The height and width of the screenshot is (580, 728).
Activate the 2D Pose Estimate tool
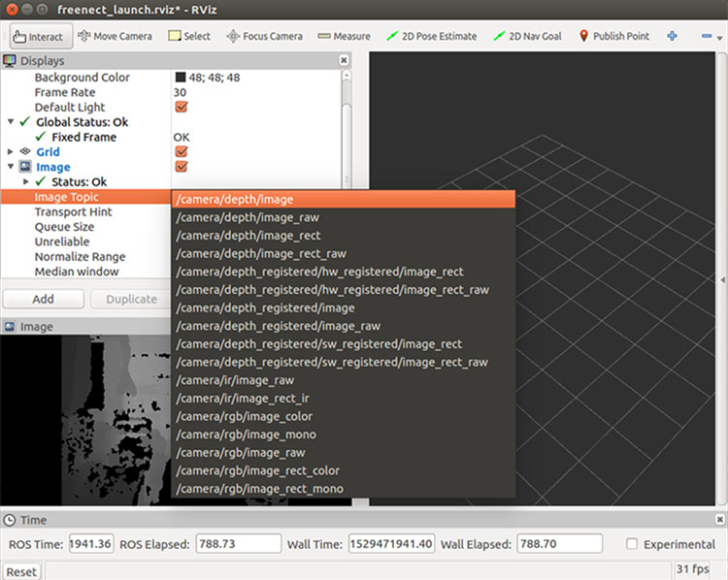(x=431, y=36)
